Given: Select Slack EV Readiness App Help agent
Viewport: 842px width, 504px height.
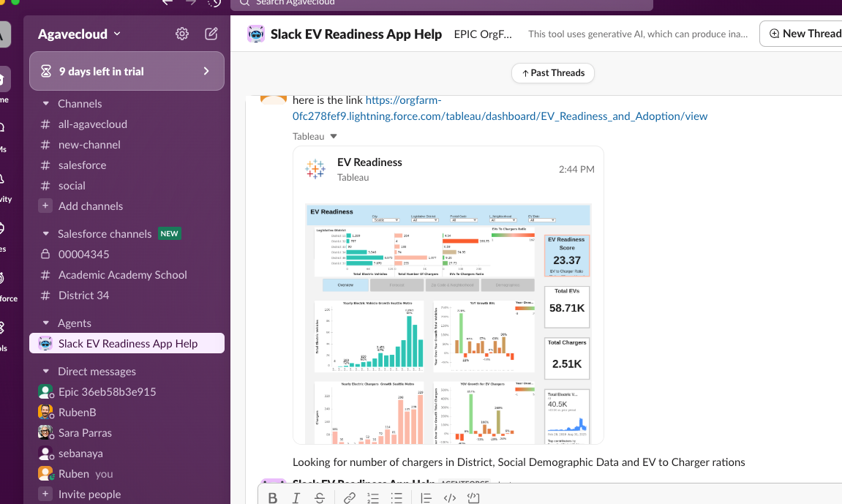Looking at the screenshot, I should (127, 343).
